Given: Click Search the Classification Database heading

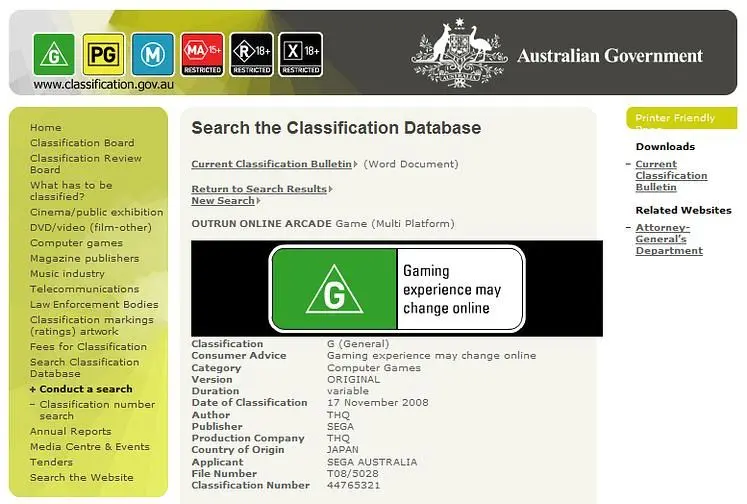Looking at the screenshot, I should 336,128.
